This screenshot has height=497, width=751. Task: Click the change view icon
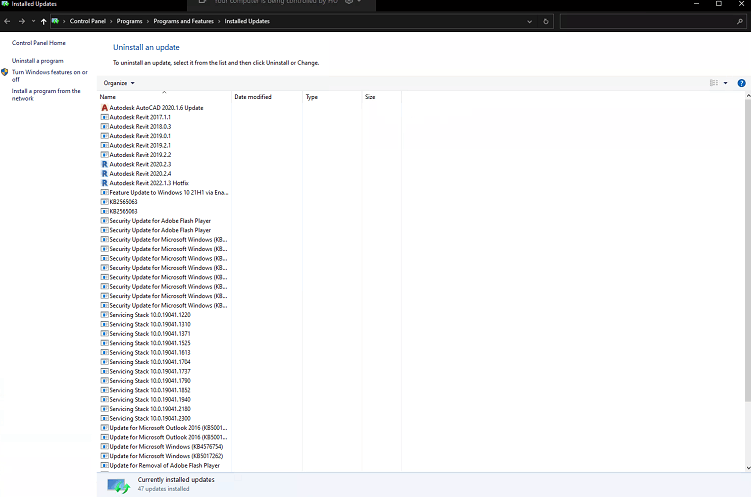point(714,83)
